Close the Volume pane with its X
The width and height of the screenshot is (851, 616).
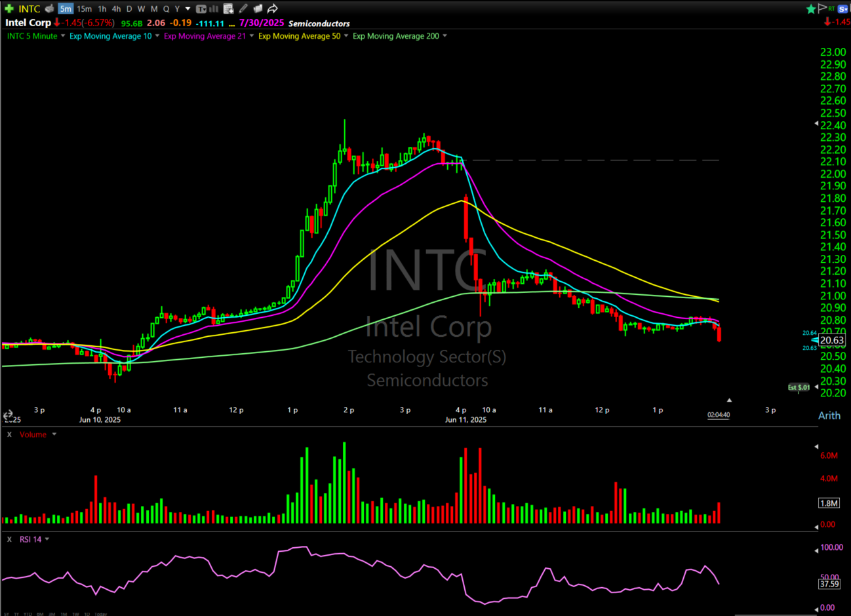(x=9, y=434)
